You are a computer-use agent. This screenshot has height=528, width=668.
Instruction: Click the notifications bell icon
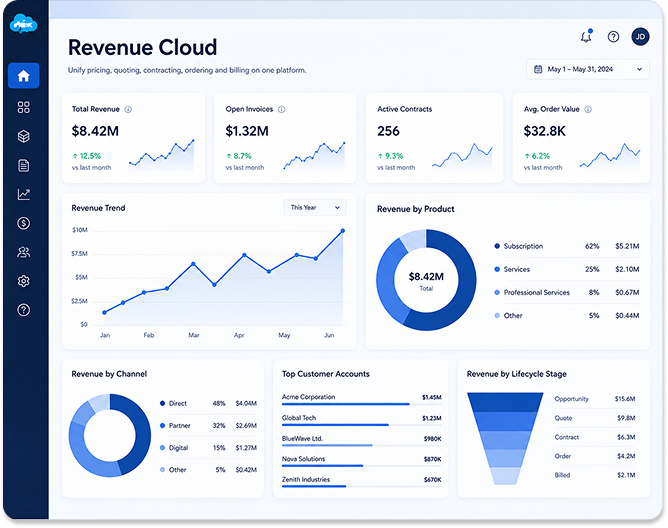pyautogui.click(x=586, y=37)
